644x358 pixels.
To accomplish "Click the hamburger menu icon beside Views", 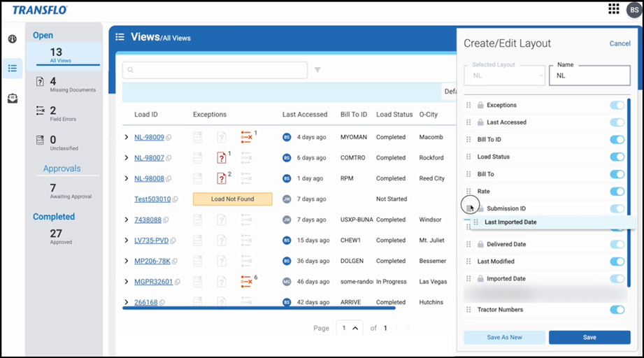I will (120, 37).
